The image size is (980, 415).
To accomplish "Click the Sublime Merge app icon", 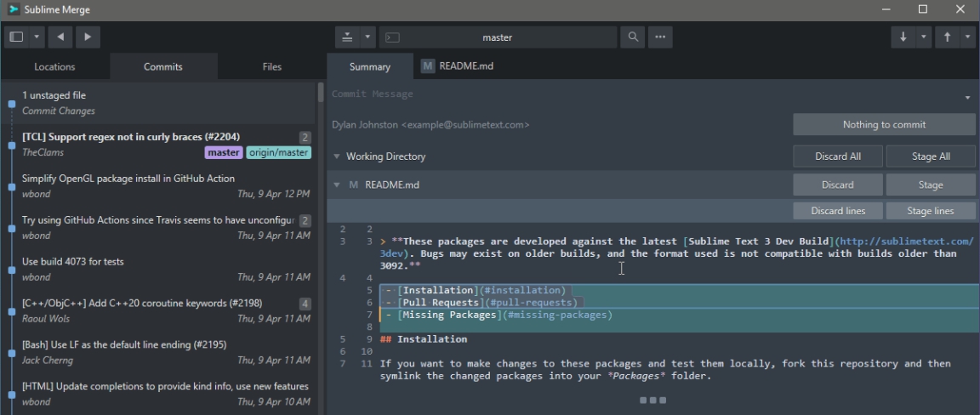I will click(x=13, y=9).
